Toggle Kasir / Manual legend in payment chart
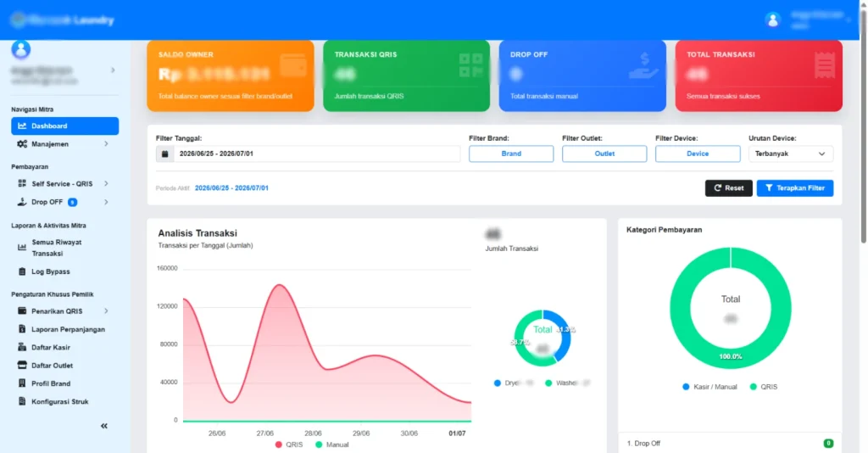 click(709, 387)
